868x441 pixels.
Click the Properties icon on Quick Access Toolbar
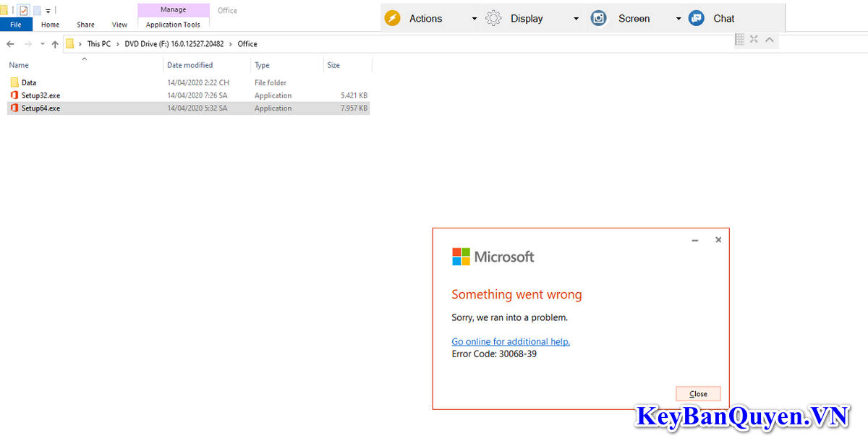tap(24, 9)
